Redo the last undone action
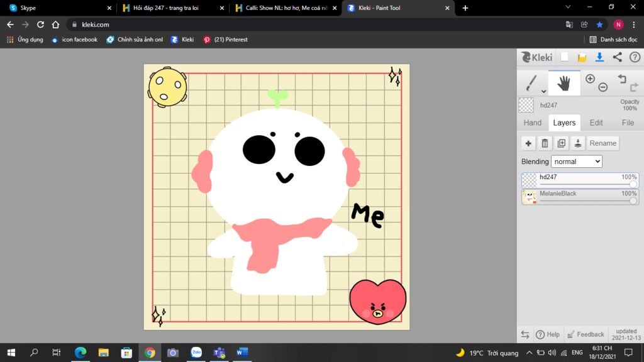 pos(634,87)
